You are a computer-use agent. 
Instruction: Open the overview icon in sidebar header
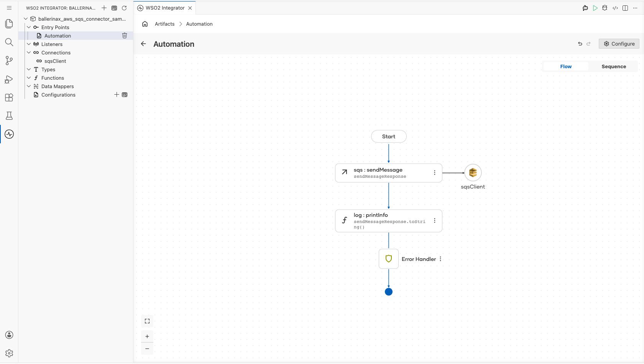coord(114,8)
